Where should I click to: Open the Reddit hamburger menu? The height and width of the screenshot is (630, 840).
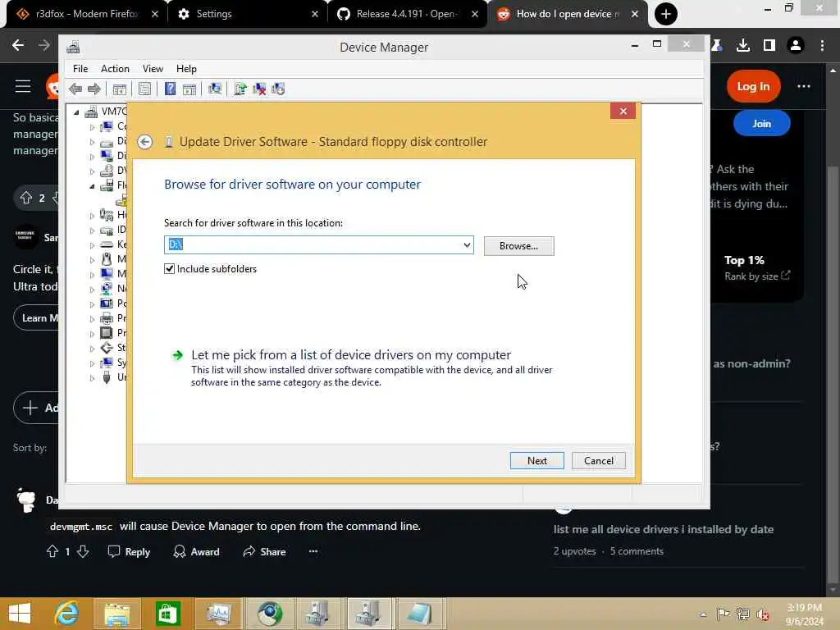[x=23, y=86]
